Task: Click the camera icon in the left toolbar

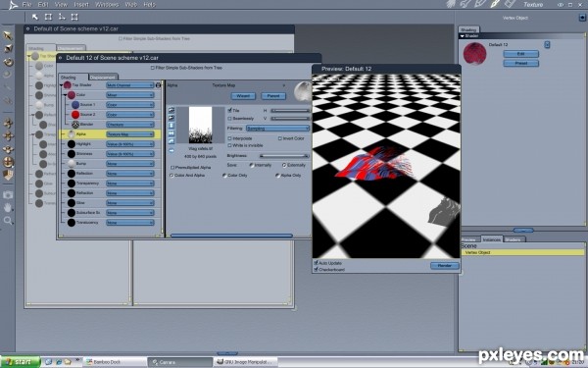Action: [x=8, y=194]
